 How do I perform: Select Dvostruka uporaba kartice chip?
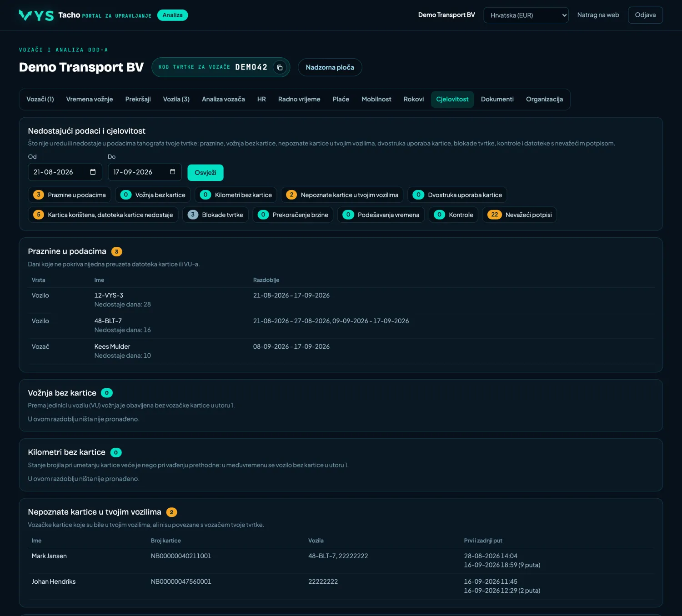click(457, 195)
